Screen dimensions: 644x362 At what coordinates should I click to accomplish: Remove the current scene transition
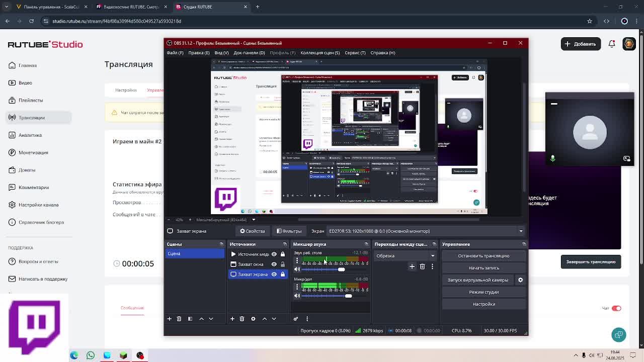423,266
